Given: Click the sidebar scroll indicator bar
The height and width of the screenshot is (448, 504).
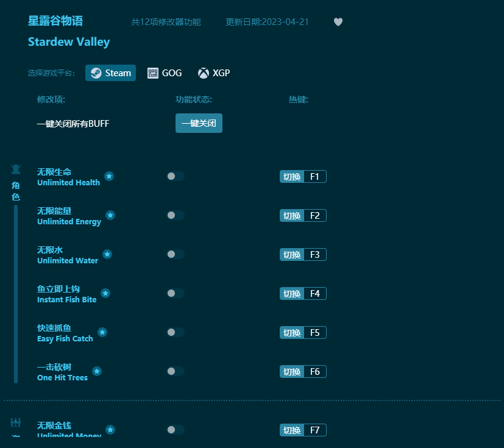Looking at the screenshot, I should (15, 280).
